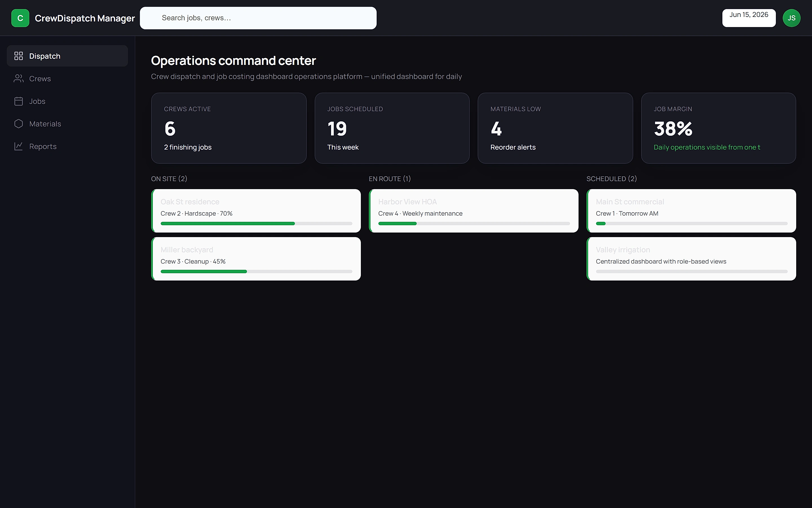Open the Oak St residence job card
This screenshot has height=508, width=812.
pyautogui.click(x=256, y=211)
